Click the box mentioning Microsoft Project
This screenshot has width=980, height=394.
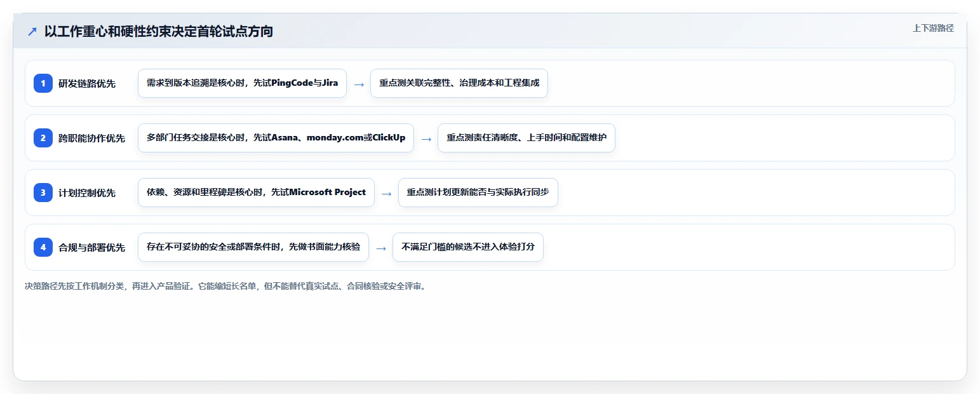point(256,193)
